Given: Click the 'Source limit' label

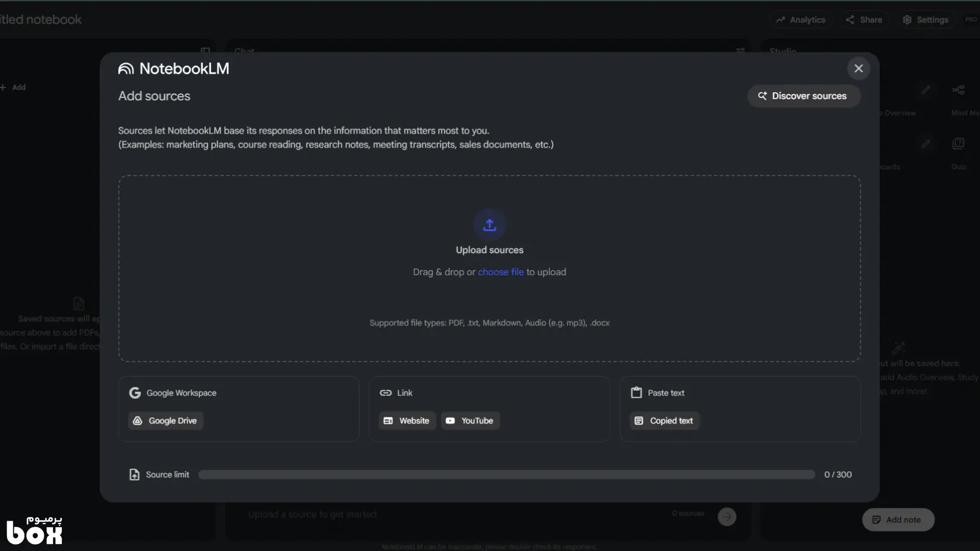Looking at the screenshot, I should pos(167,475).
